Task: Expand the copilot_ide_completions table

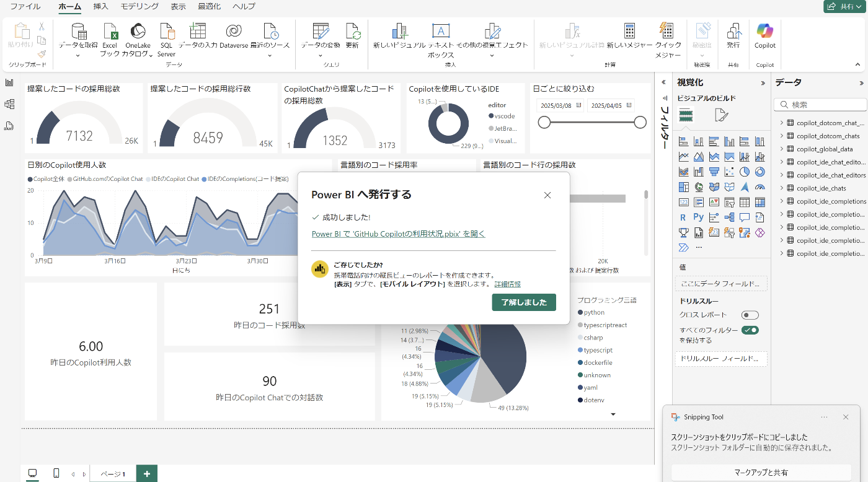Action: tap(782, 201)
